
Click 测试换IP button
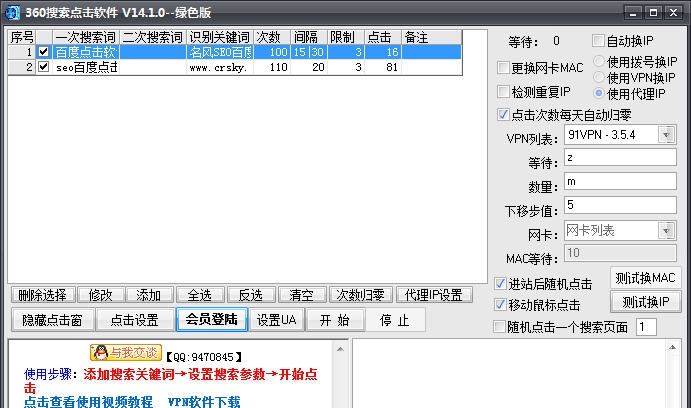(645, 302)
